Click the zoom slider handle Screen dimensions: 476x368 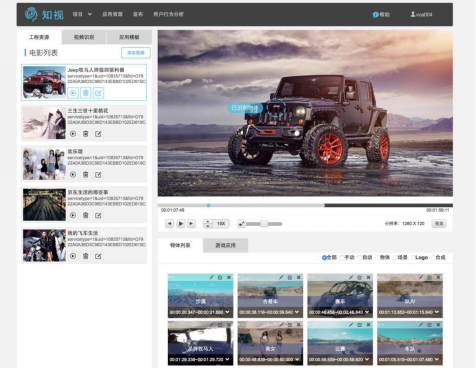coord(264,224)
